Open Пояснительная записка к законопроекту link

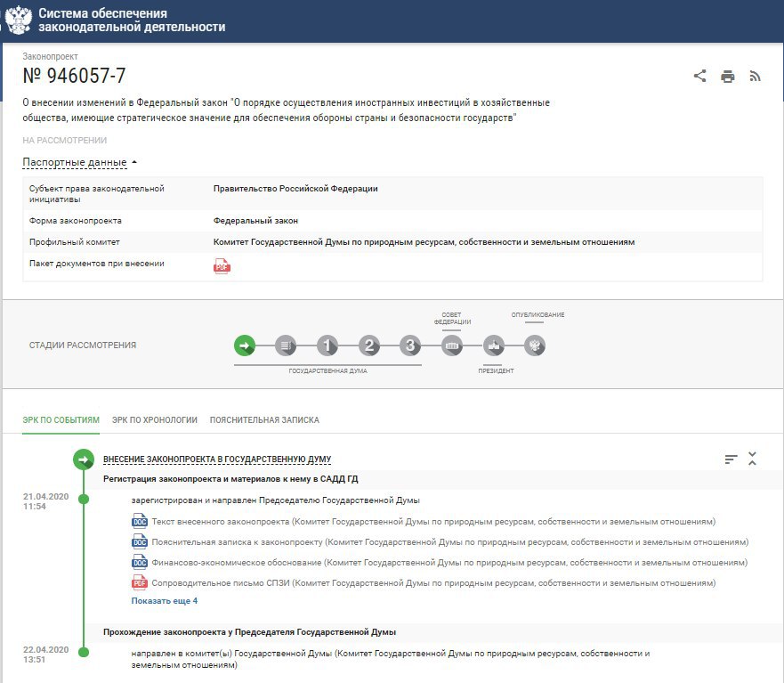click(x=450, y=542)
